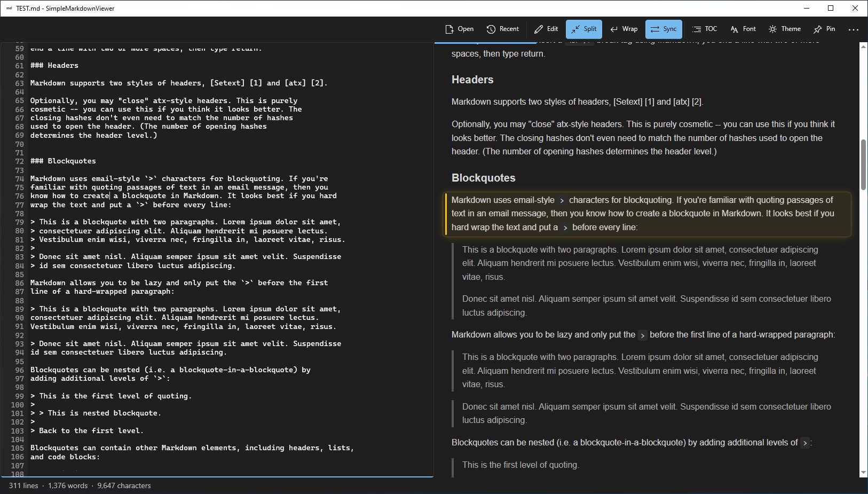
Task: Click the '1,376 words' status entry
Action: click(68, 485)
